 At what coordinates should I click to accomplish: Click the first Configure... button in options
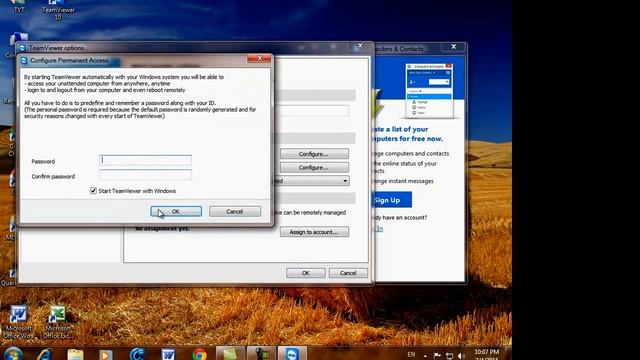(314, 154)
